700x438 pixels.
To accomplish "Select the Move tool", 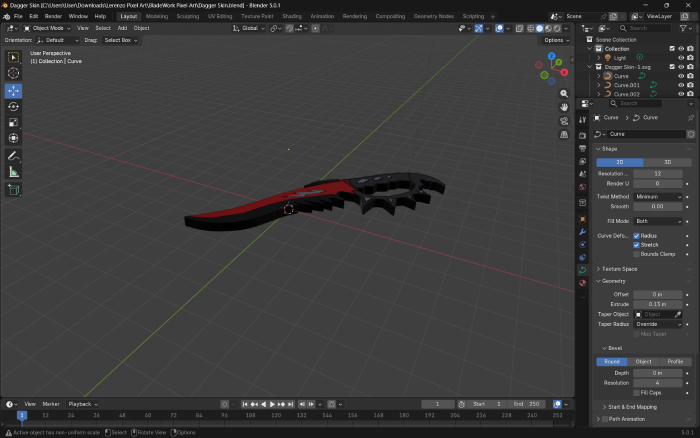I will tap(13, 91).
